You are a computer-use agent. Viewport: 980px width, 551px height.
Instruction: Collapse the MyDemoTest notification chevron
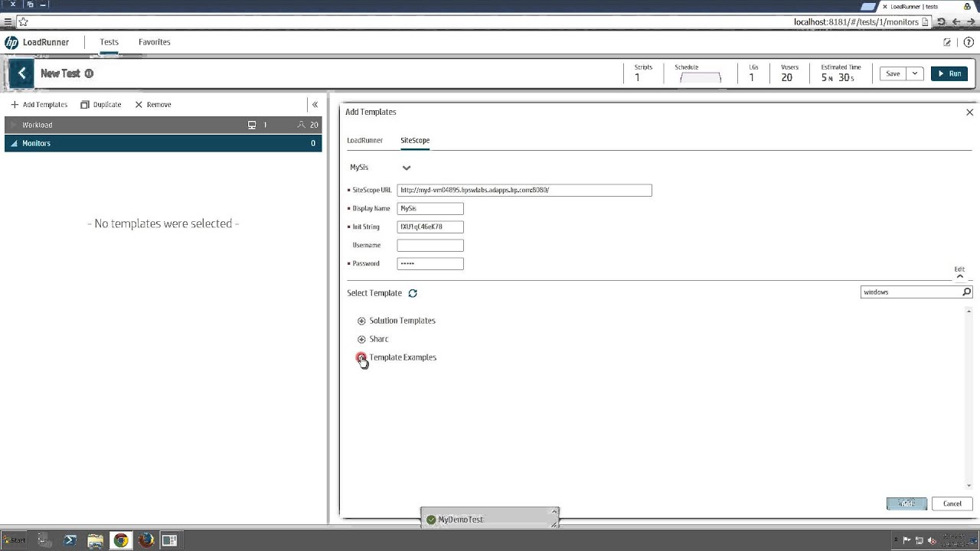coord(554,511)
